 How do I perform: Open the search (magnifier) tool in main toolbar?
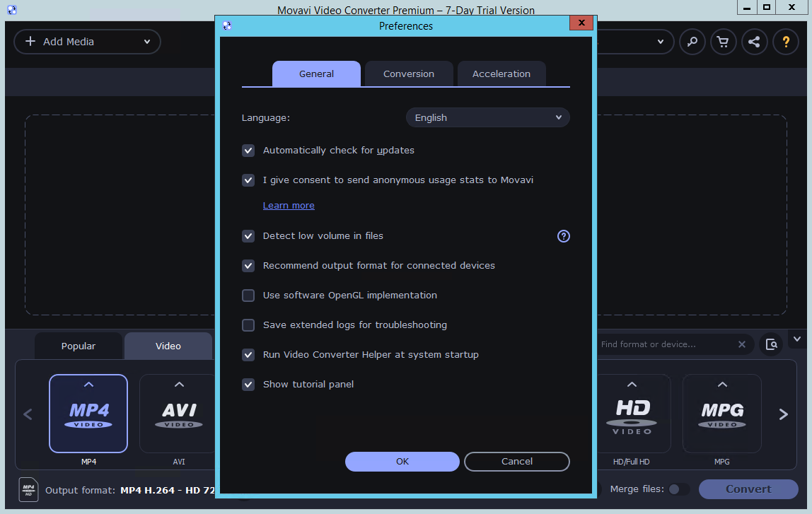pyautogui.click(x=692, y=42)
